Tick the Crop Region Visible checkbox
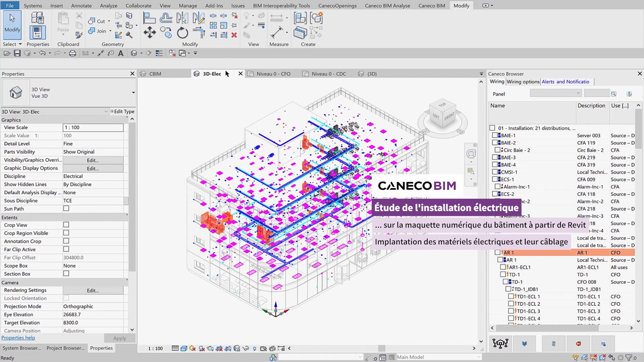 pyautogui.click(x=66, y=233)
